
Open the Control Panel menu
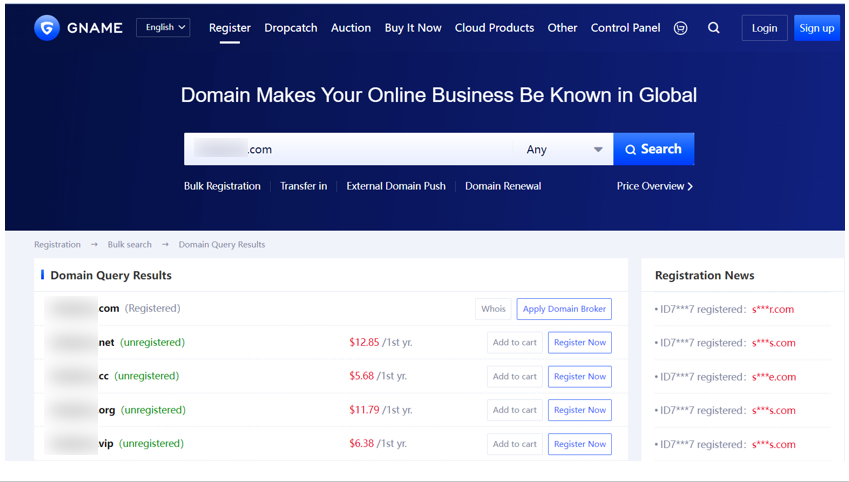tap(625, 28)
